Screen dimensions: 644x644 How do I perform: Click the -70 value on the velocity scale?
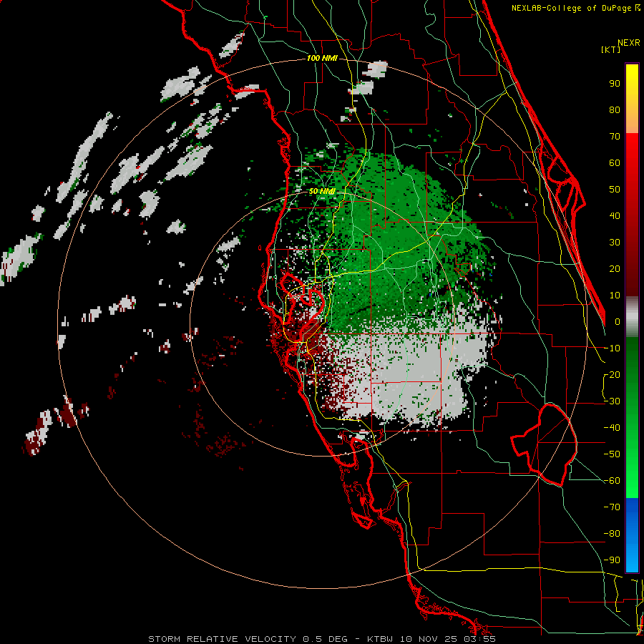tap(612, 507)
